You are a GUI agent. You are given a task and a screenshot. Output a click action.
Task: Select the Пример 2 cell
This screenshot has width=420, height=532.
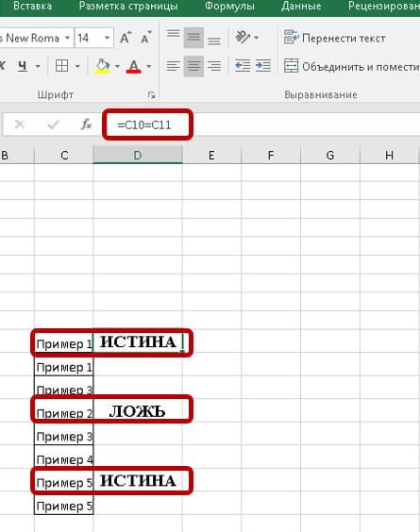[x=64, y=411]
